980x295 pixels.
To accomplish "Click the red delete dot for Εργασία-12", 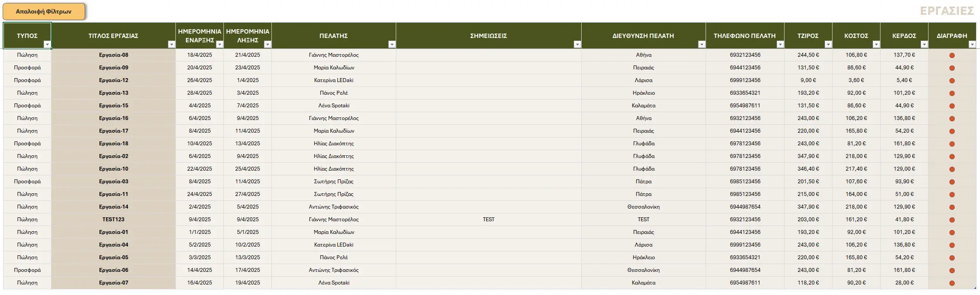I will pos(952,81).
